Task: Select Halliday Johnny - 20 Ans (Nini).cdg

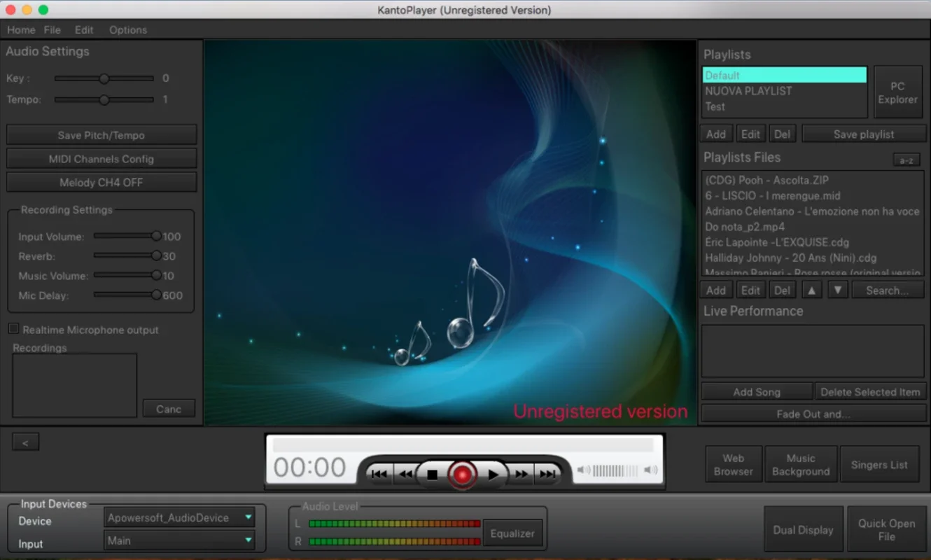Action: point(812,258)
